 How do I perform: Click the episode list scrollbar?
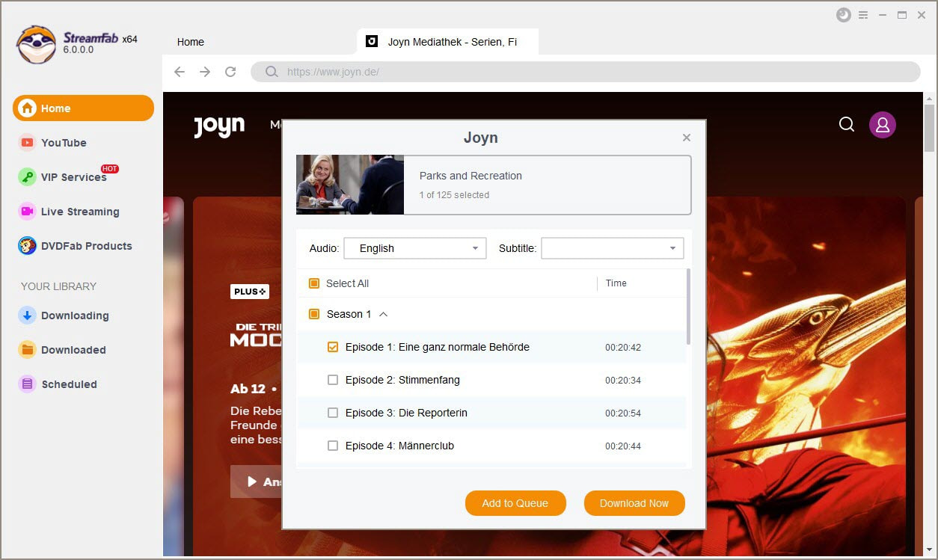coord(688,307)
